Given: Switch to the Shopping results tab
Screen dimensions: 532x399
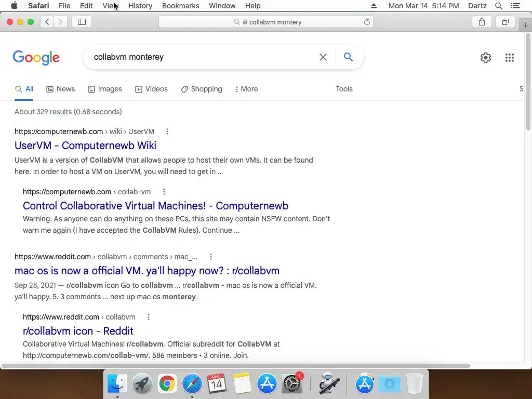Looking at the screenshot, I should [x=202, y=89].
